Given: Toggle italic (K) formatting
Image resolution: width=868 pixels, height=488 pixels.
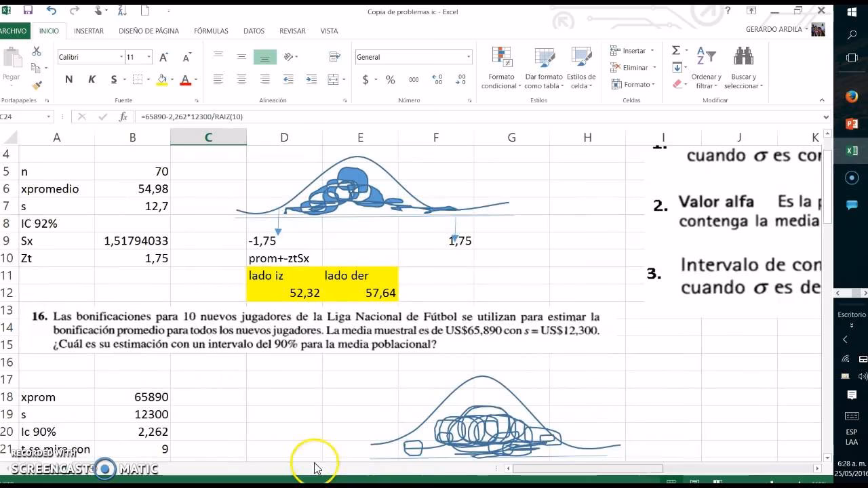Looking at the screenshot, I should click(x=92, y=80).
